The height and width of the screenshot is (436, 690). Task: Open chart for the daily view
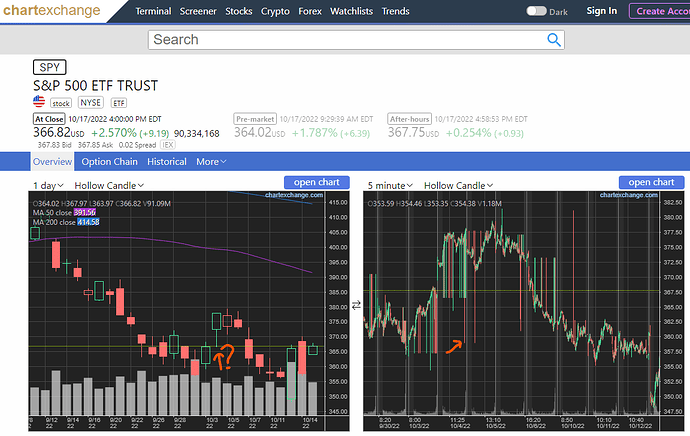[317, 182]
